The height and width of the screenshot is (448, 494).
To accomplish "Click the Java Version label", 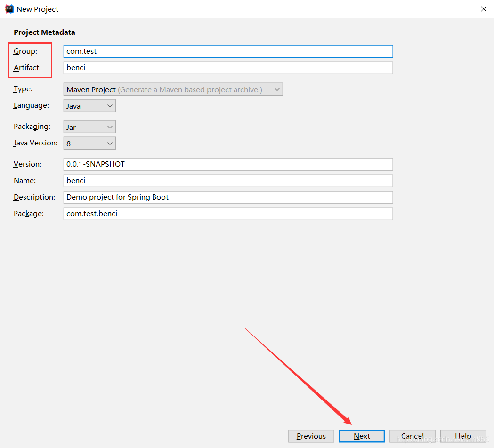I will click(35, 143).
